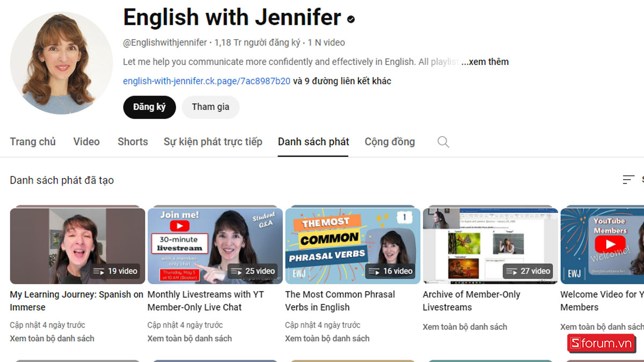This screenshot has height=362, width=644.
Task: Click Xem toàn bộ danh sách under Monthly Livestreams
Action: coord(189,338)
